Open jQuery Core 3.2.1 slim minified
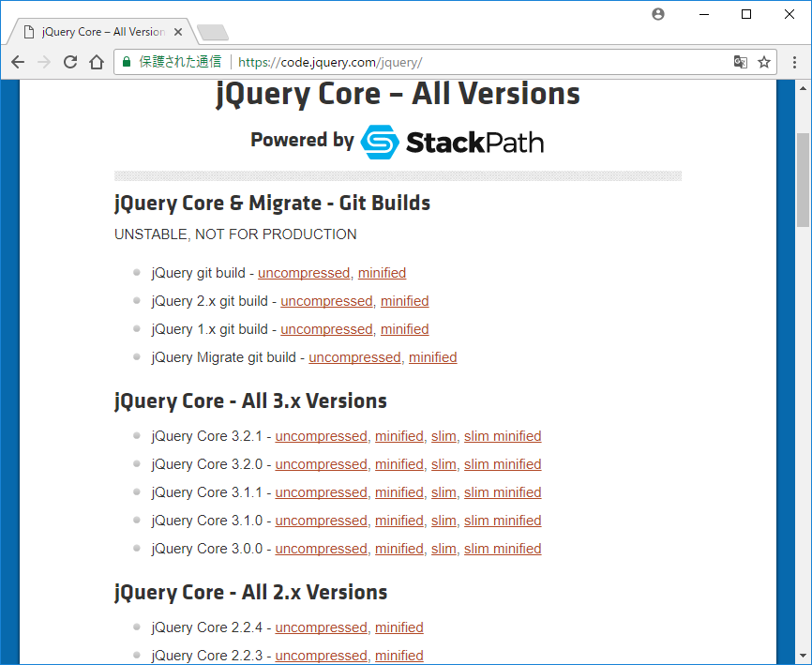This screenshot has width=812, height=665. point(503,436)
